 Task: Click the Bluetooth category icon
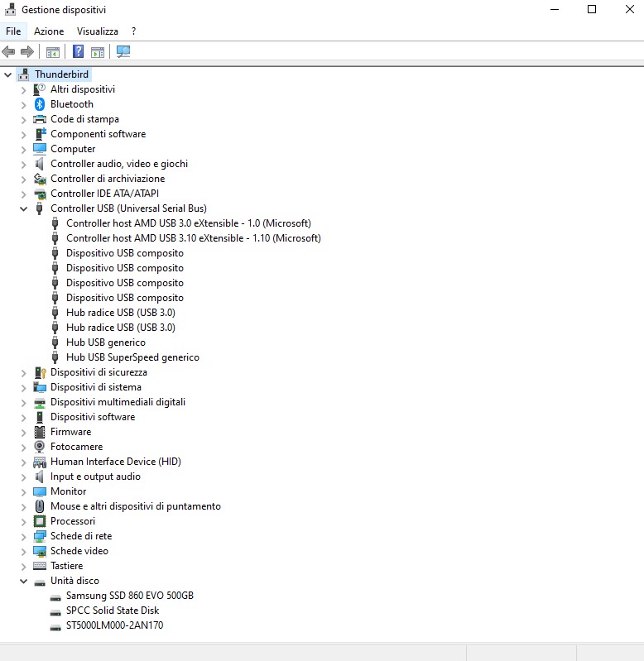click(40, 104)
